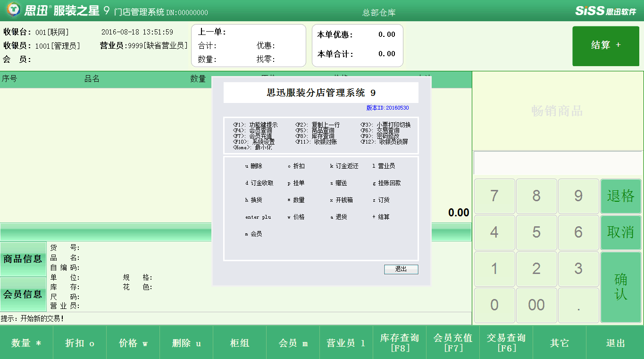
Task: Focus the input box above the keypad
Action: coord(558,163)
